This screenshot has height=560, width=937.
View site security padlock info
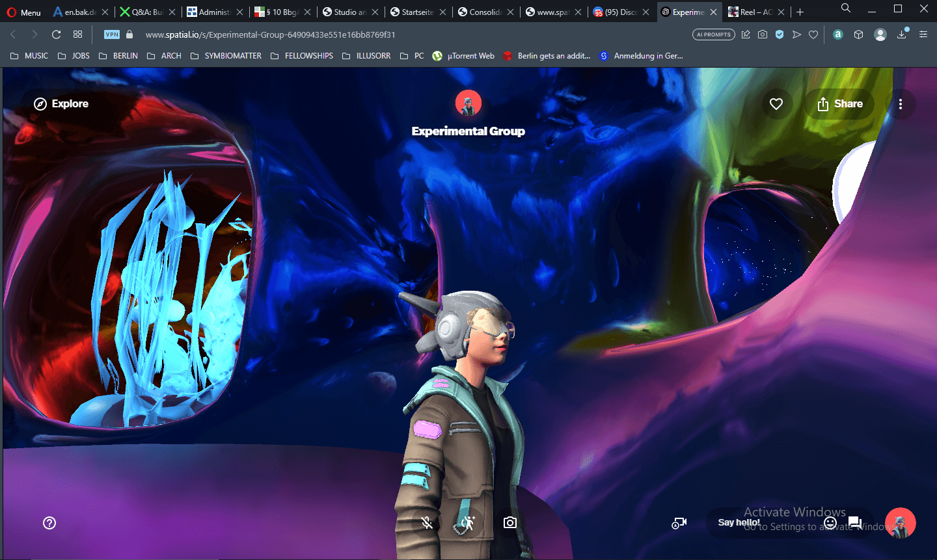click(x=129, y=34)
